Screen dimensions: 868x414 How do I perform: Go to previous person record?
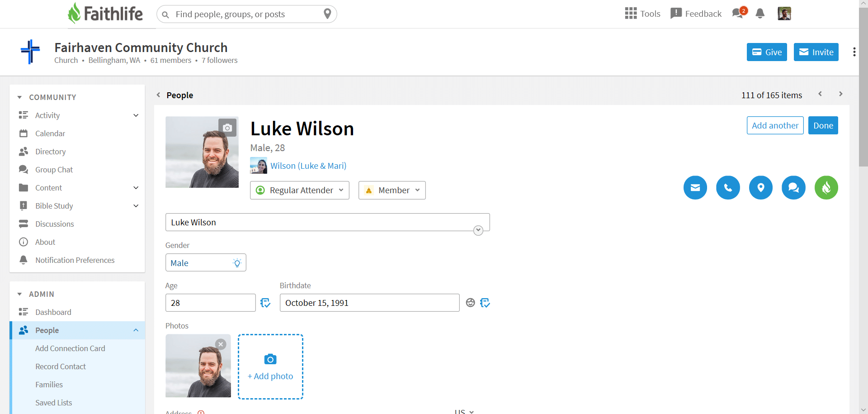click(x=820, y=94)
